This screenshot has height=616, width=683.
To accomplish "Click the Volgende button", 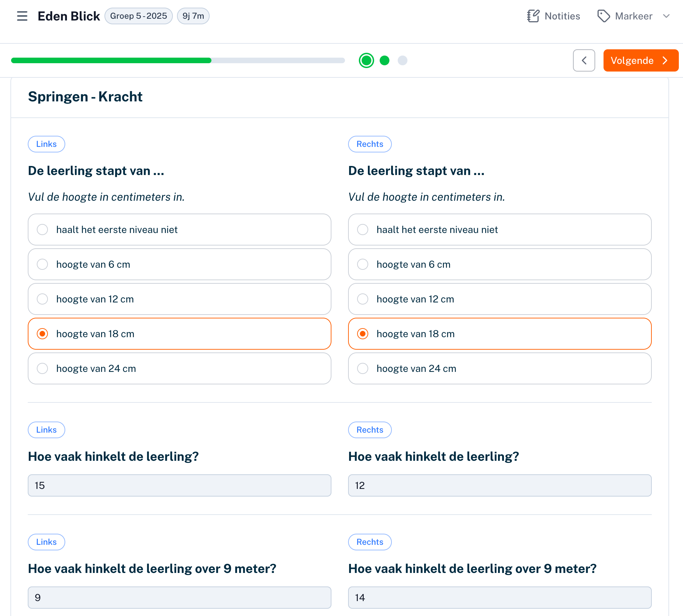I will (641, 60).
